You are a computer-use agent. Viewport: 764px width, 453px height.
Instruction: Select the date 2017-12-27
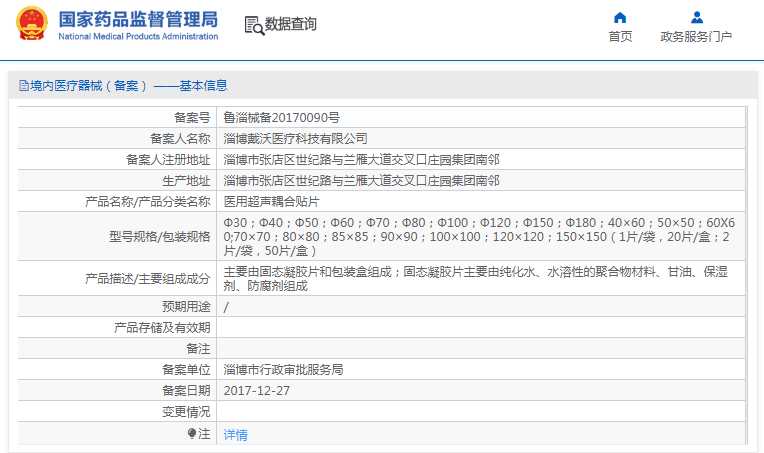tap(257, 391)
